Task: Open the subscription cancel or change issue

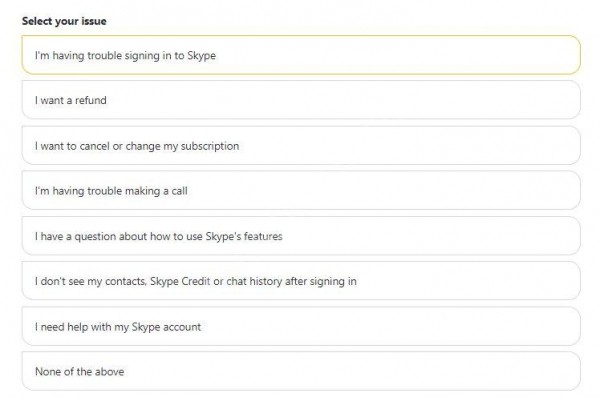Action: click(x=301, y=145)
